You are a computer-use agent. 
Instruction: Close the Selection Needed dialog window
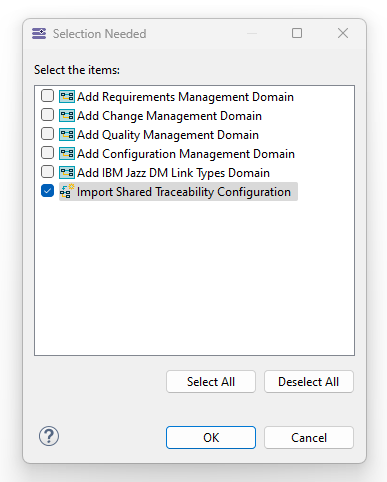pyautogui.click(x=343, y=33)
